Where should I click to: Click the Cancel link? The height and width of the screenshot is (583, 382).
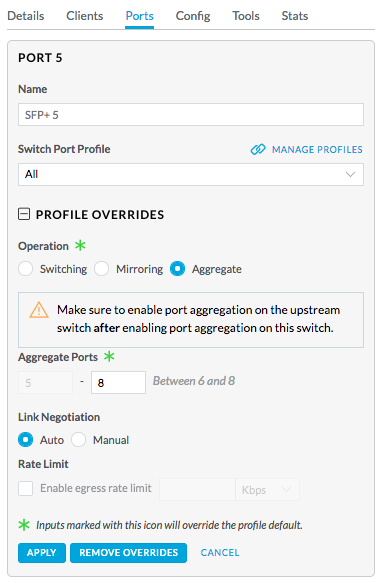220,553
